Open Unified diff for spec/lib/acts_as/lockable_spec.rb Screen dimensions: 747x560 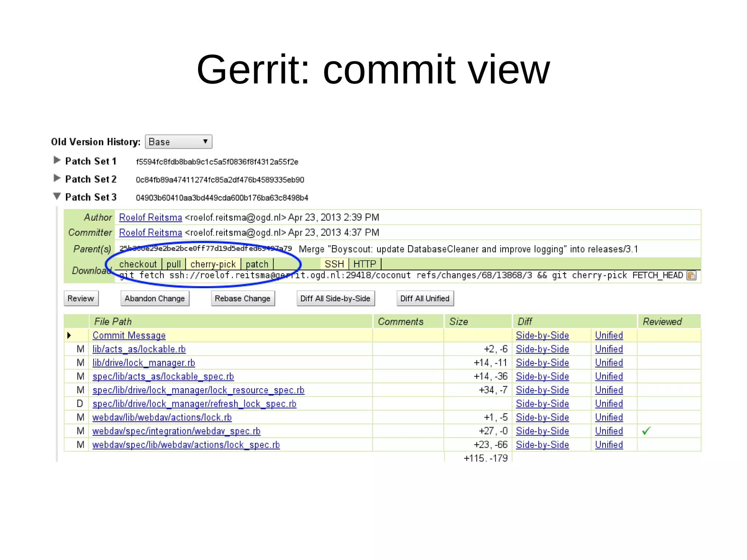click(609, 376)
